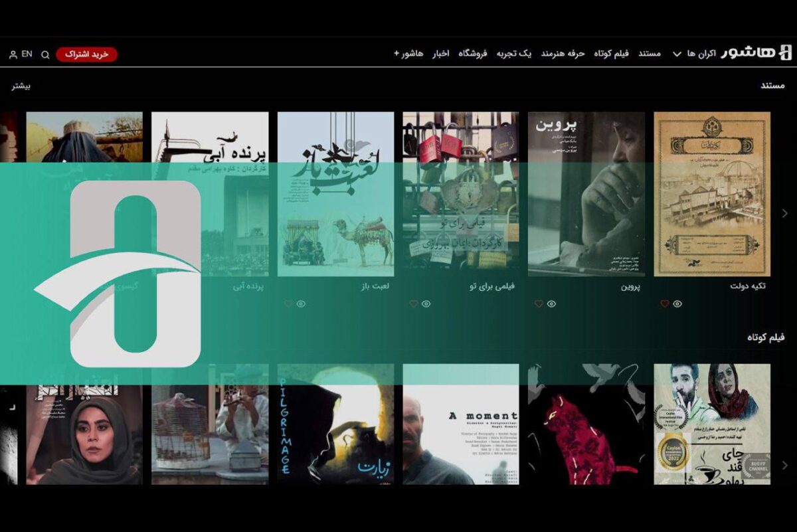
Task: Open the search magnifier icon
Action: 45,54
